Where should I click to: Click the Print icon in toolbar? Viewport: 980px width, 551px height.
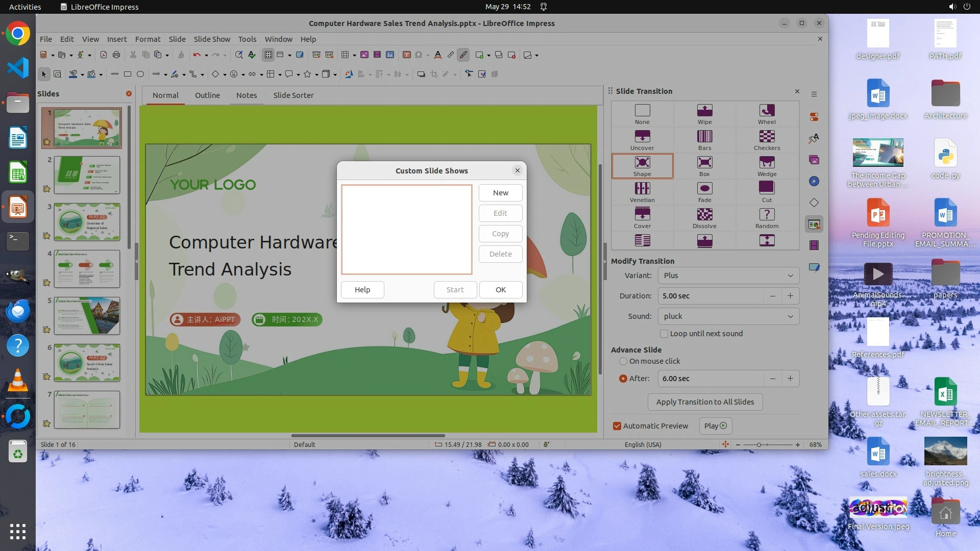click(116, 55)
